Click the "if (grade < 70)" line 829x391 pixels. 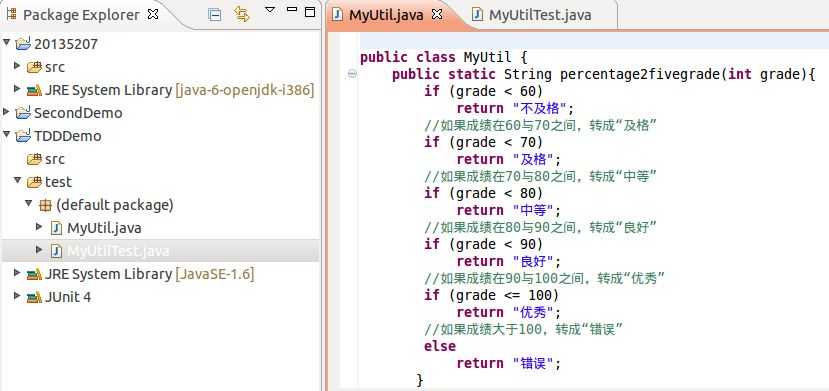483,143
